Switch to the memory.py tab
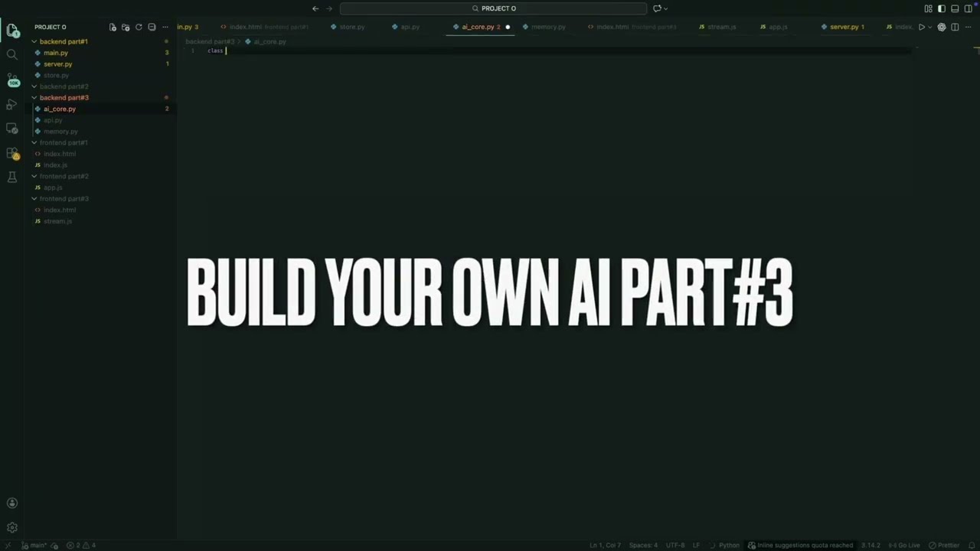980x551 pixels. point(544,27)
